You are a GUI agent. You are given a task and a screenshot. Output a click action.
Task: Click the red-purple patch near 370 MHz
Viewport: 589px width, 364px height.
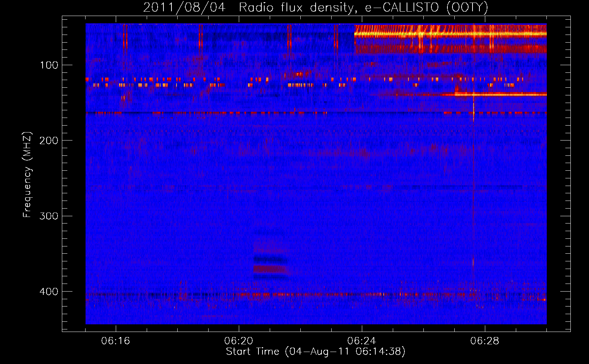coord(270,269)
